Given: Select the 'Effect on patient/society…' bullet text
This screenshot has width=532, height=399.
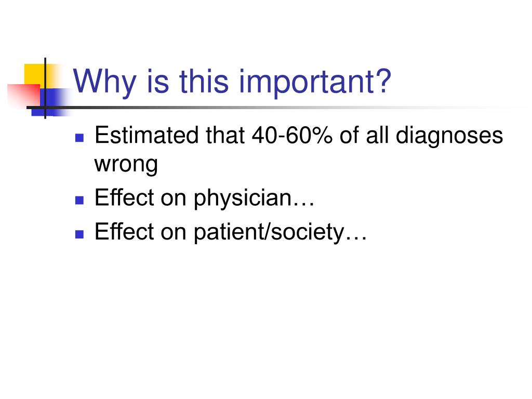Looking at the screenshot, I should click(x=231, y=233).
